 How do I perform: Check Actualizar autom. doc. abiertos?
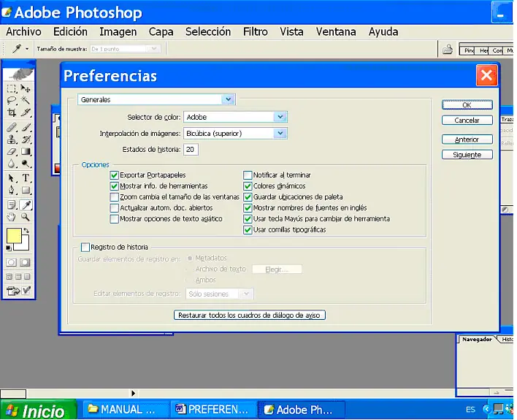(114, 208)
